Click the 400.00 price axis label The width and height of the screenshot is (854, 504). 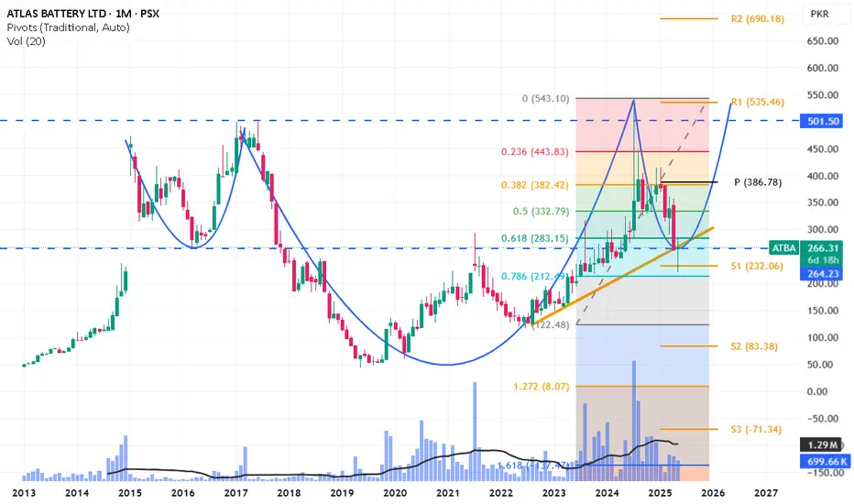coord(823,176)
